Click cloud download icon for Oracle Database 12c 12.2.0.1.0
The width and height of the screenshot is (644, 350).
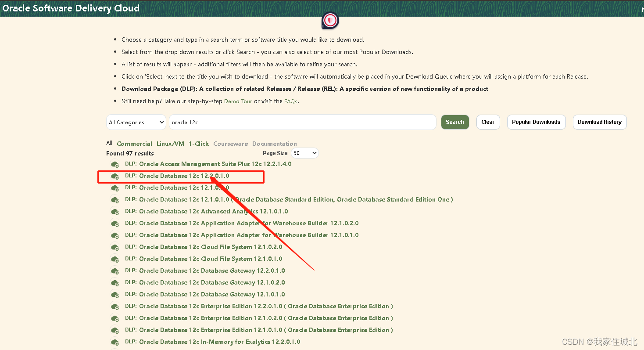[x=115, y=176]
